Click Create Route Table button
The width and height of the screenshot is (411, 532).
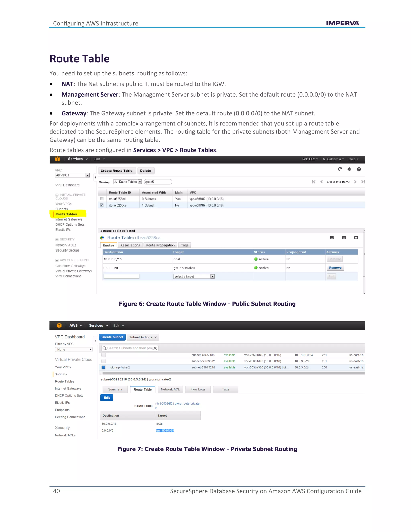coord(117,171)
